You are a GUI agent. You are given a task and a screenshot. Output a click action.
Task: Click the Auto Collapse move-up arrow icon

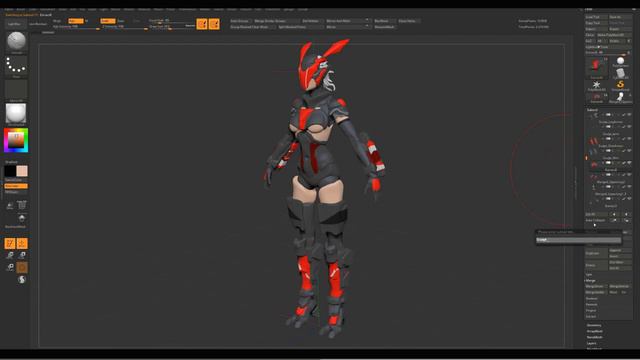click(x=614, y=220)
